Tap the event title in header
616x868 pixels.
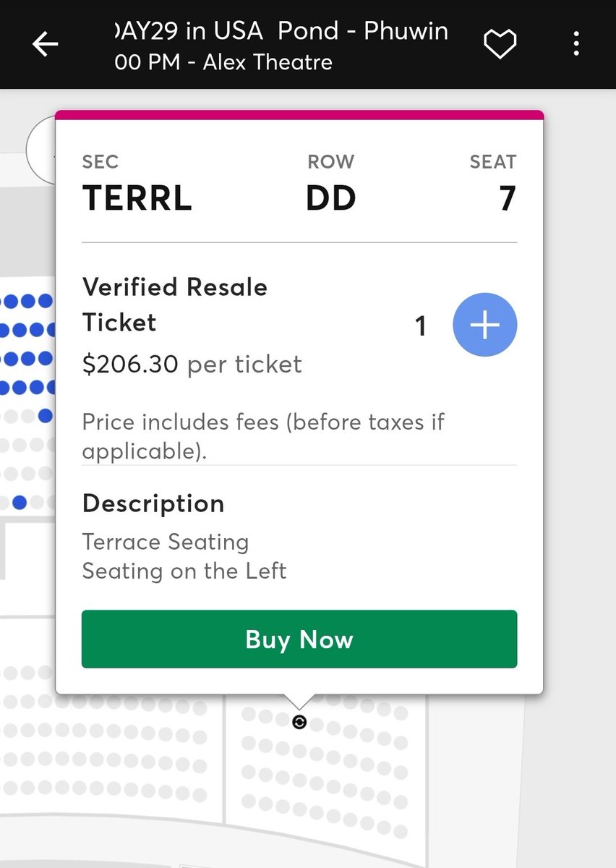coord(282,31)
